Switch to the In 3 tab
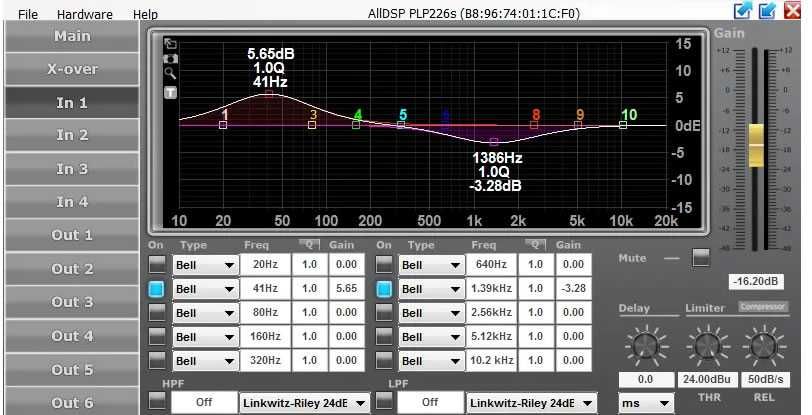The height and width of the screenshot is (415, 812). [72, 169]
